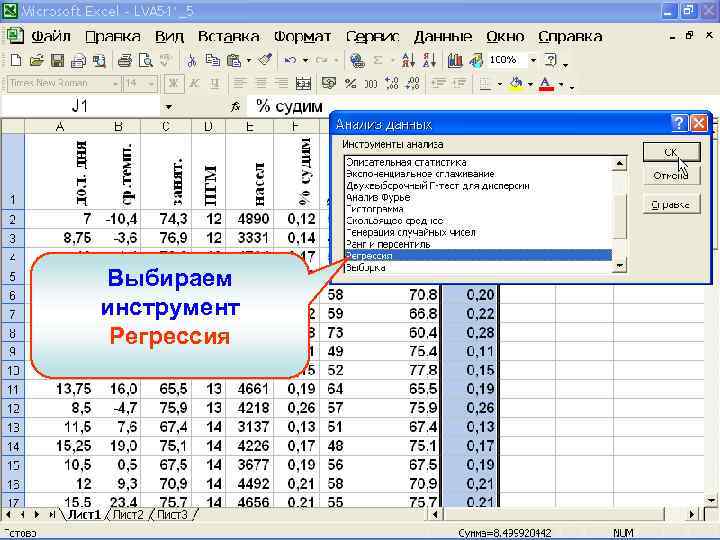The width and height of the screenshot is (720, 540).
Task: Apply Percent Style format
Action: (x=350, y=84)
